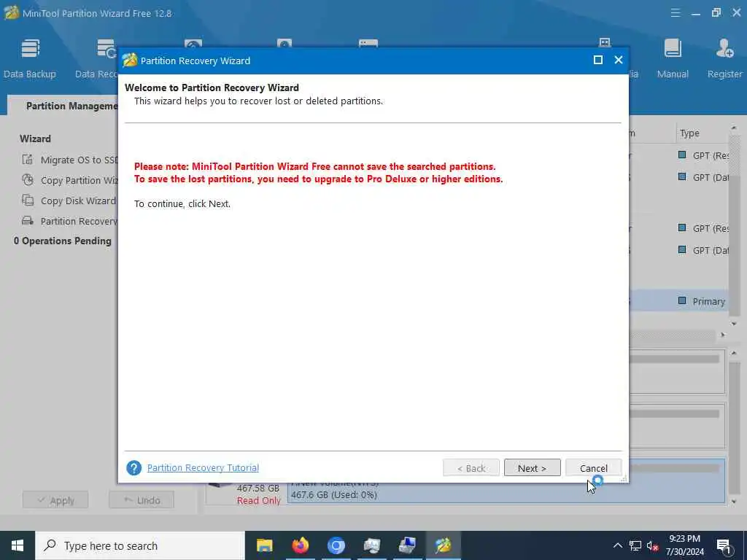Open the notification center icon
Image resolution: width=747 pixels, height=560 pixels.
tap(724, 545)
